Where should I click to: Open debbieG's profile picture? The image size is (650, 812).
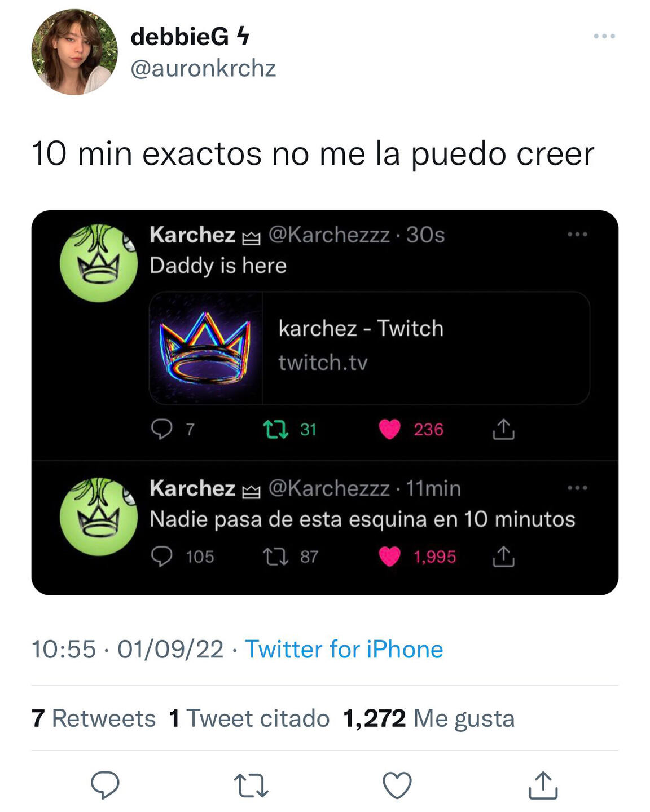74,52
